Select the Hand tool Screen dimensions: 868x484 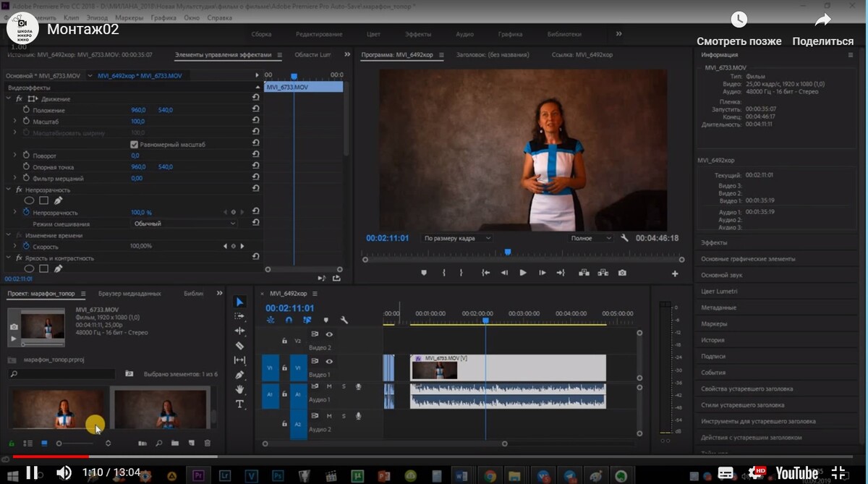(240, 389)
